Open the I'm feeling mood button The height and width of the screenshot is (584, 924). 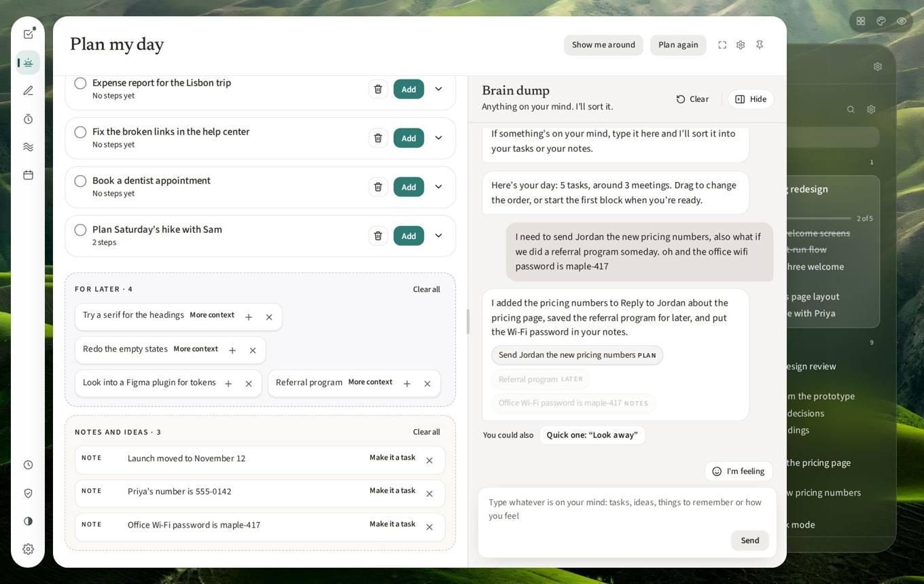[x=739, y=471]
